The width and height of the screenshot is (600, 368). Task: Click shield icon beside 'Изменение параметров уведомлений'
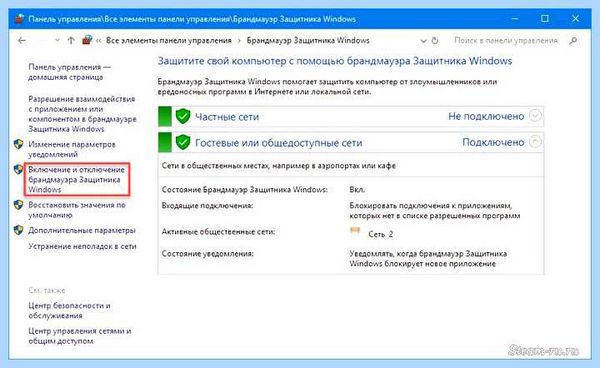point(18,144)
